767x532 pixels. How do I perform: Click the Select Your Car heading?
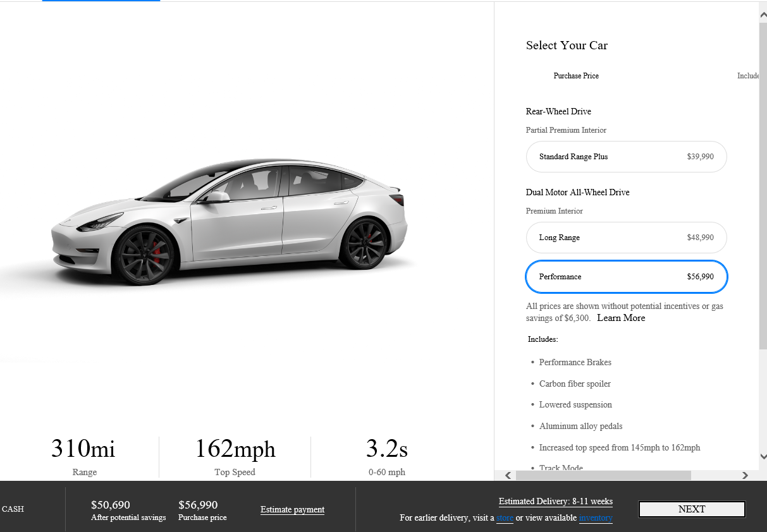[567, 45]
